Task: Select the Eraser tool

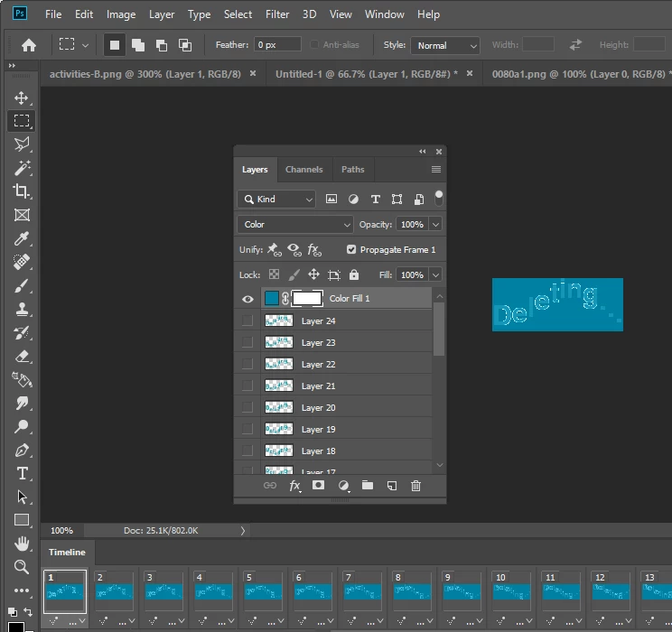Action: point(22,356)
